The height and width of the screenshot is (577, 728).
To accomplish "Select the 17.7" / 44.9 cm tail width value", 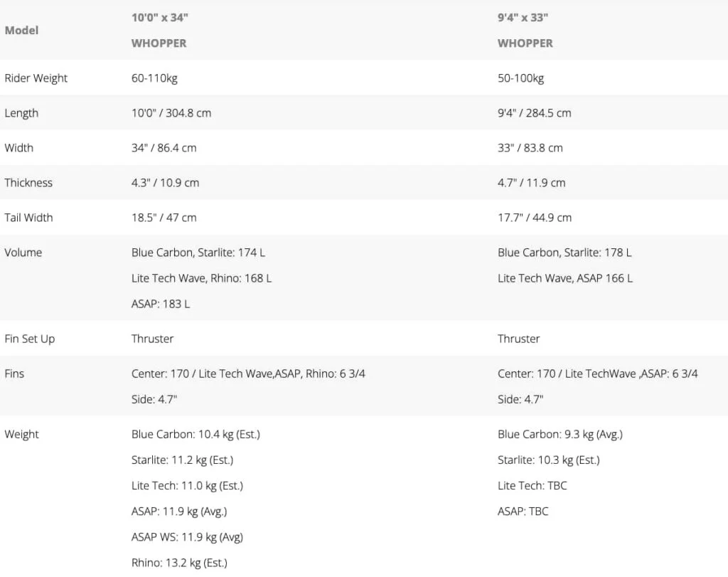I will click(535, 218).
